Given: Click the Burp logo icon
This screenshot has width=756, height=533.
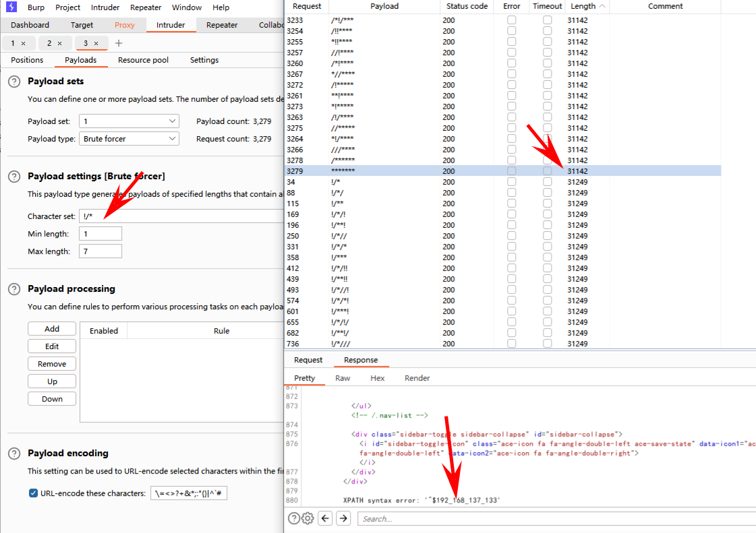Looking at the screenshot, I should point(11,7).
